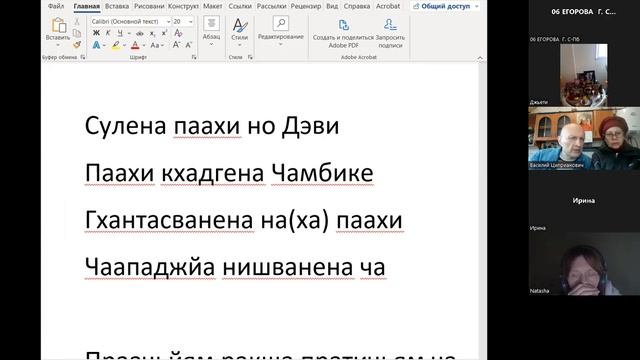Click the Increase Font Size icon
Viewport: 640px width, 360px height.
(176, 45)
